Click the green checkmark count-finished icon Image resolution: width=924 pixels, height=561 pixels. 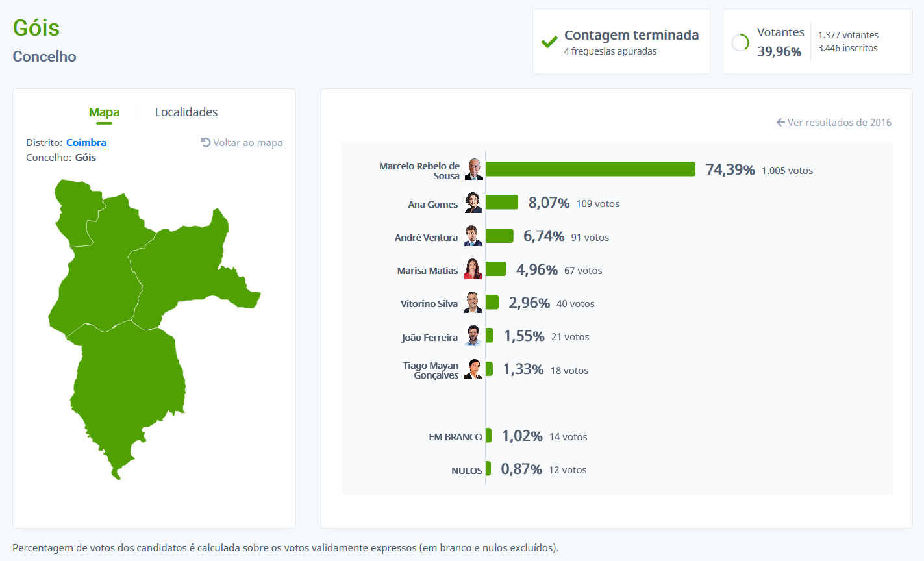pyautogui.click(x=549, y=42)
